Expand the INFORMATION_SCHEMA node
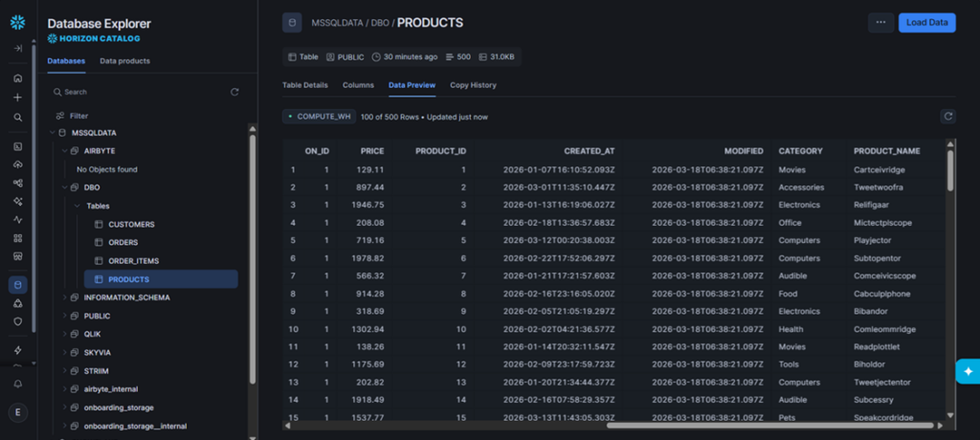This screenshot has width=980, height=440. pos(64,297)
